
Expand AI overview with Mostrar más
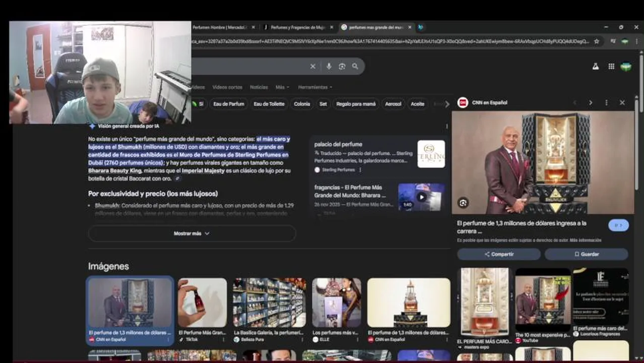[x=192, y=233]
